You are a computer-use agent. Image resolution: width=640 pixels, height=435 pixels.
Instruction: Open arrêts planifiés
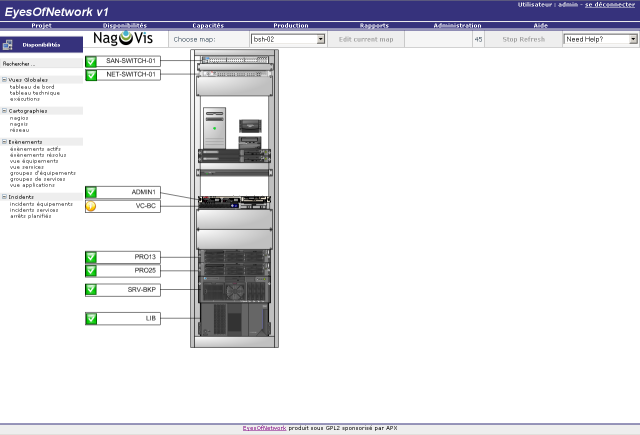pos(31,216)
